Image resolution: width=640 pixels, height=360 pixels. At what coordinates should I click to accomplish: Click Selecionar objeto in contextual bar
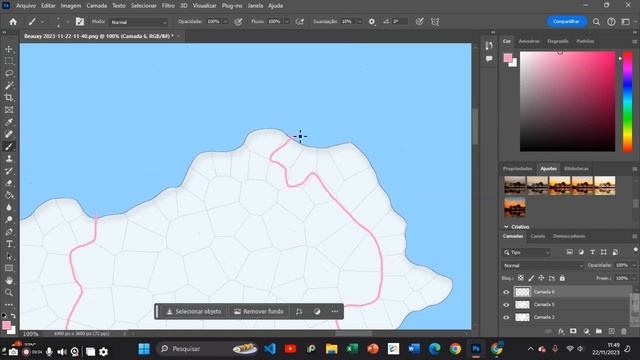pyautogui.click(x=193, y=311)
